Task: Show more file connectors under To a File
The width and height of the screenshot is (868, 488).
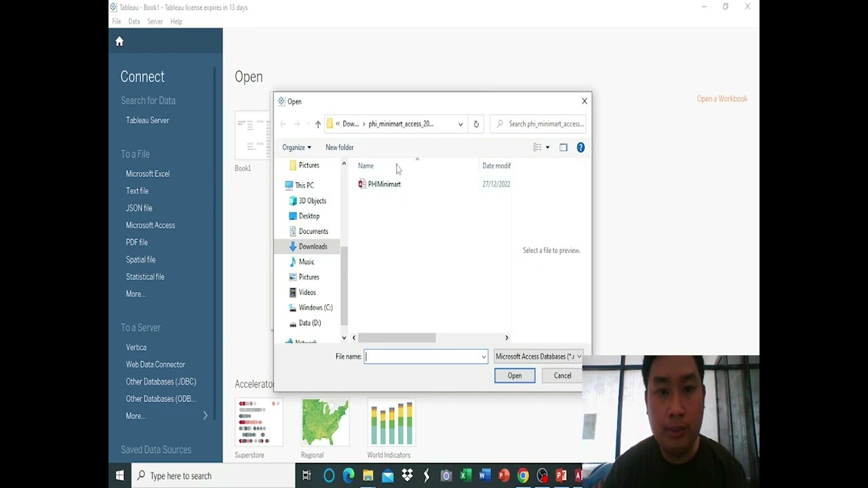Action: [136, 294]
